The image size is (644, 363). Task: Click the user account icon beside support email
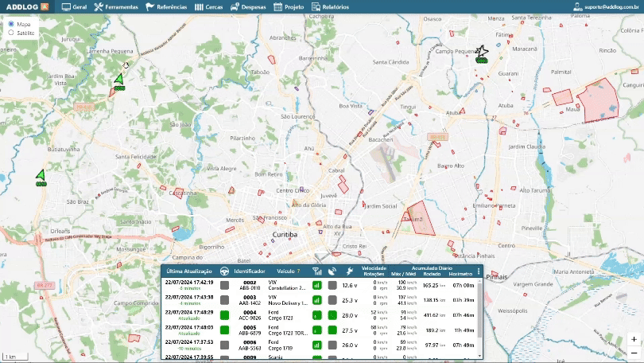[577, 6]
